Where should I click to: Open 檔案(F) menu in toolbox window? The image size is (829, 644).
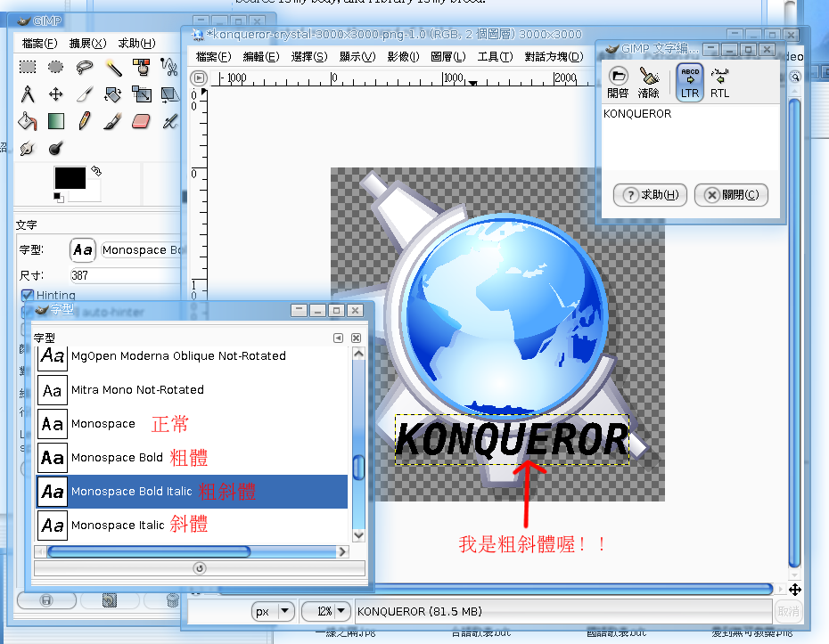pos(39,44)
